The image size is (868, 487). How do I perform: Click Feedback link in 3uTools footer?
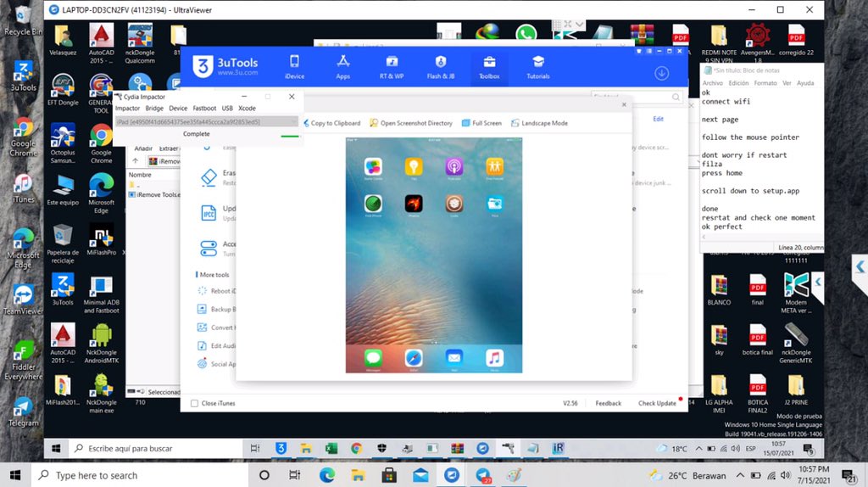pos(609,403)
